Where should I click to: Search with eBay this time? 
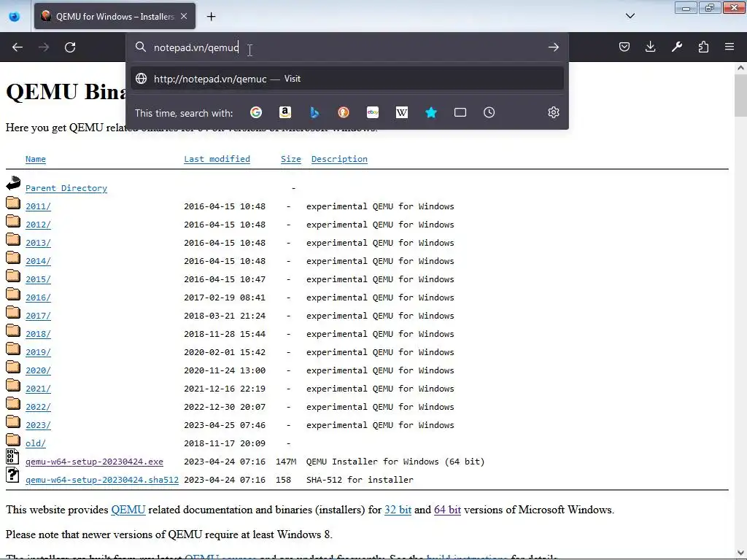click(373, 112)
